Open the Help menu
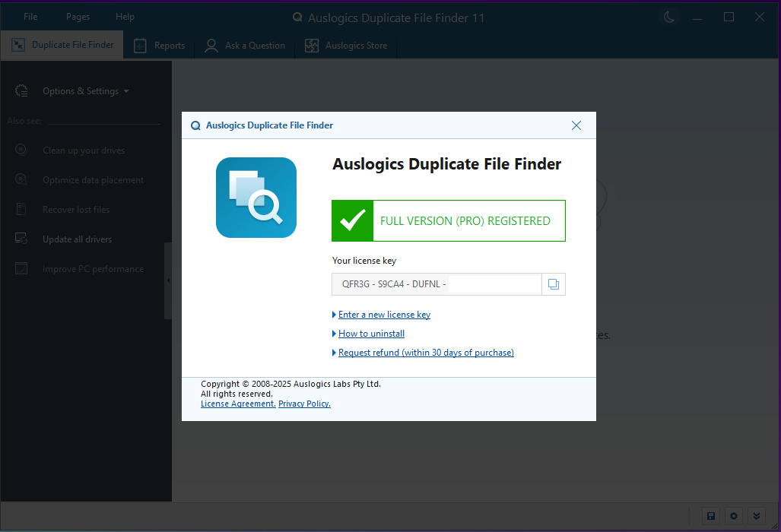781x532 pixels. click(125, 17)
